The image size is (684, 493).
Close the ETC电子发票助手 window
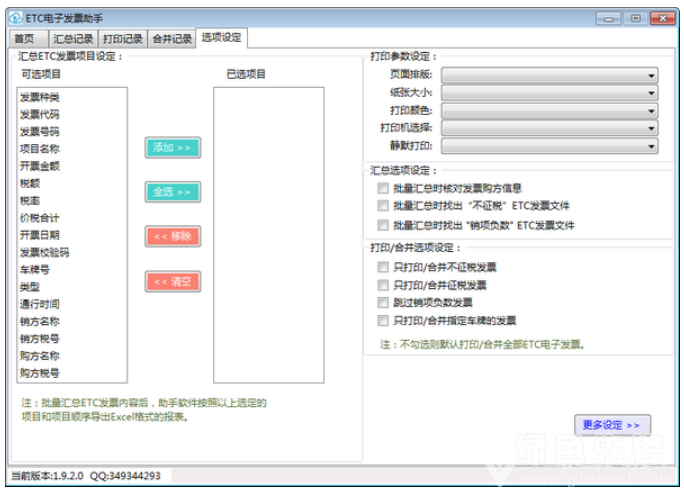(663, 19)
